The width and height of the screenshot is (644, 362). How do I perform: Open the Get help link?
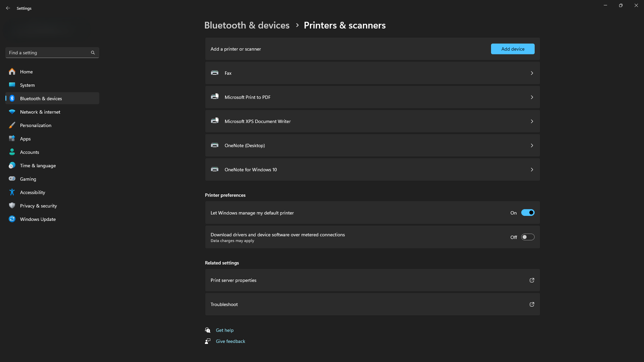coord(225,330)
